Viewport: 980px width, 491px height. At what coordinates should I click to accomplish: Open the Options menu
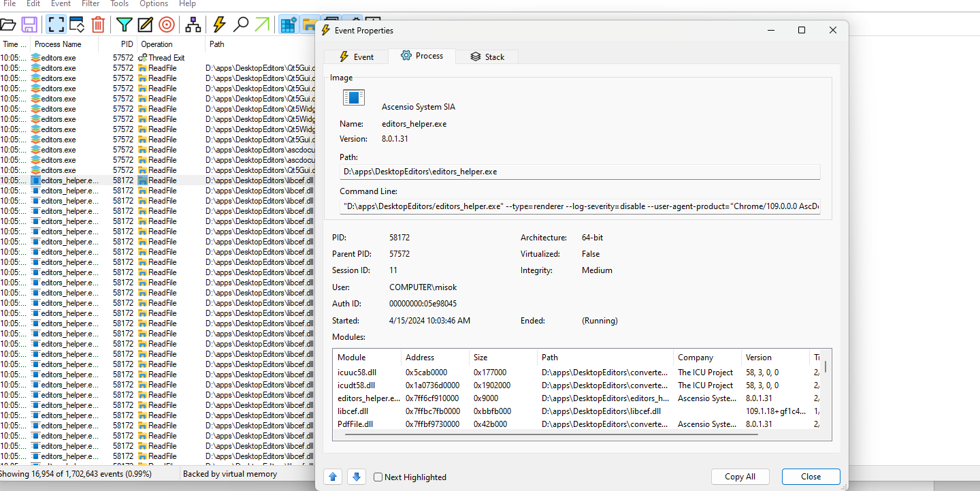(154, 4)
